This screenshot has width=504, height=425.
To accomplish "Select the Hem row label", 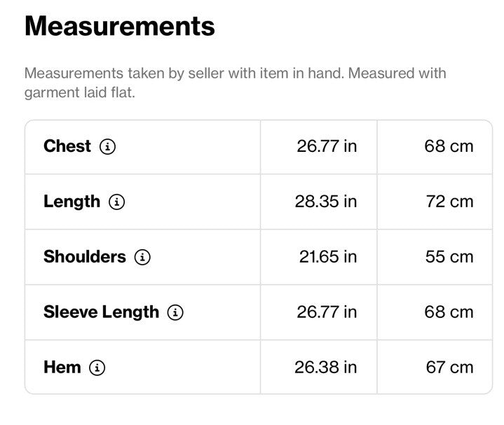I will point(62,367).
